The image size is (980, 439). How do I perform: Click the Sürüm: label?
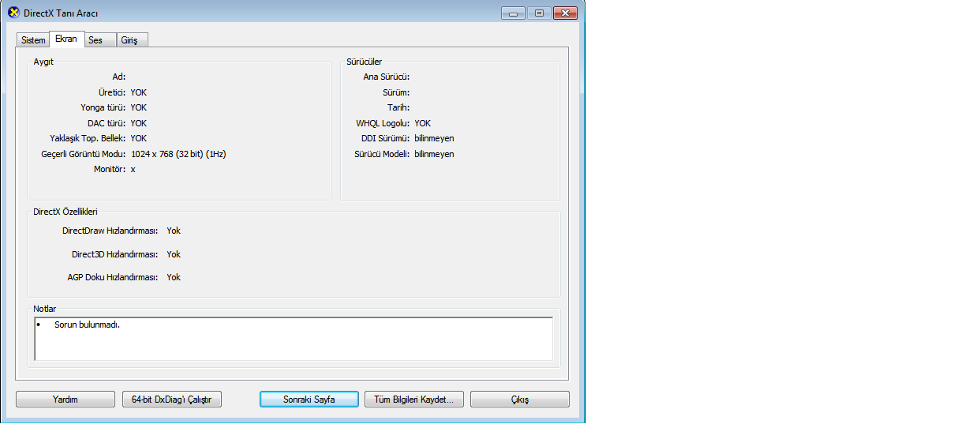click(396, 92)
